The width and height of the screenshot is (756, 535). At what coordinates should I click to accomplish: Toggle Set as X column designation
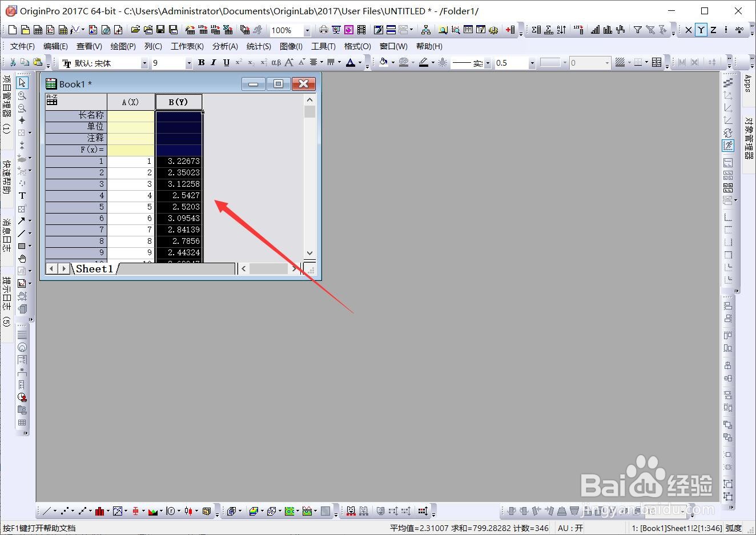(x=689, y=30)
